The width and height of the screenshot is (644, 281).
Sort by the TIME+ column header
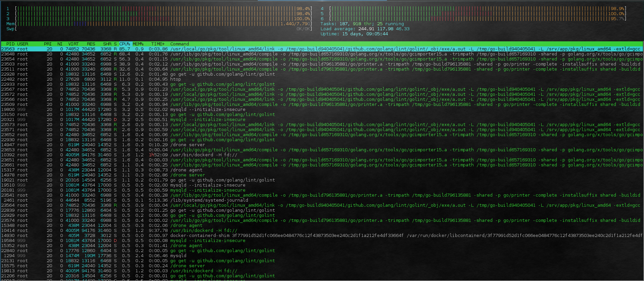click(158, 44)
